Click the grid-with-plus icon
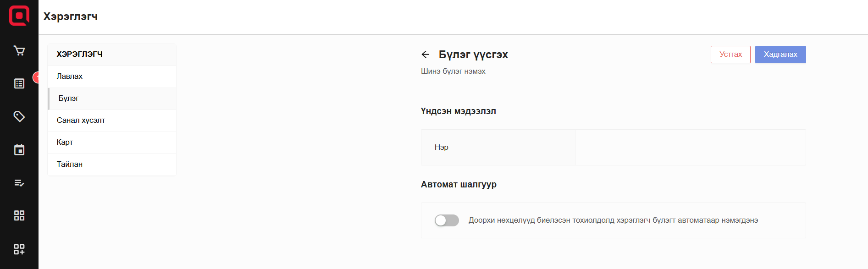This screenshot has width=868, height=269. (19, 249)
